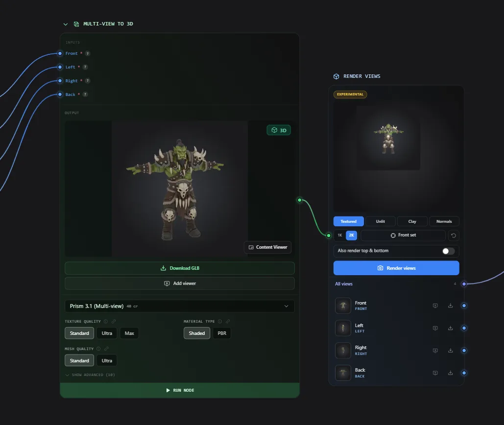The image size is (504, 425).
Task: Click the Texture Quality link icon
Action: [114, 321]
